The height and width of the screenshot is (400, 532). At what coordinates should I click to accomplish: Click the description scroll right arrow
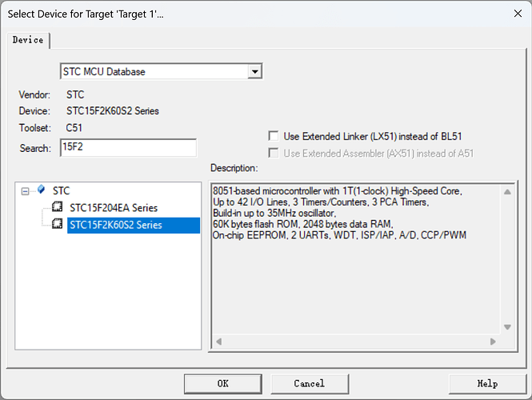tap(493, 342)
